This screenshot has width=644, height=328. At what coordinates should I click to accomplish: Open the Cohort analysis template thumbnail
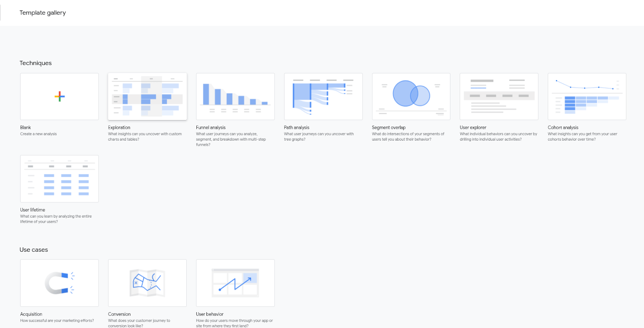[587, 96]
